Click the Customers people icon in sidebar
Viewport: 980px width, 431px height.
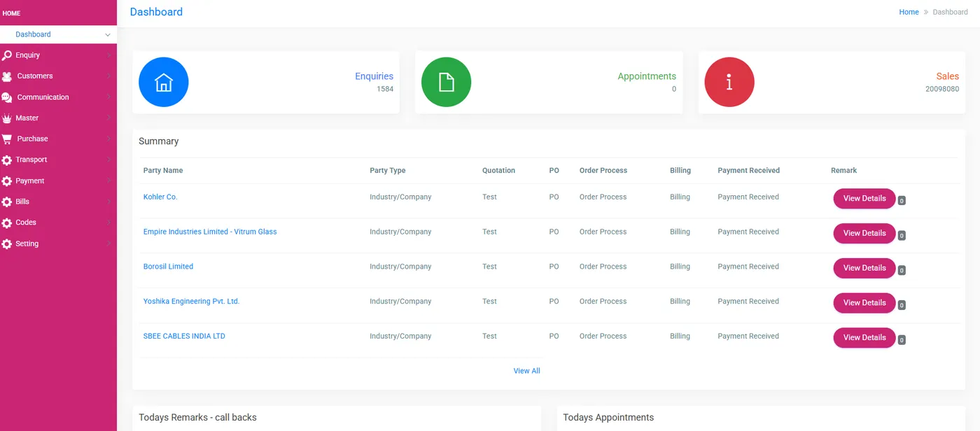click(7, 76)
